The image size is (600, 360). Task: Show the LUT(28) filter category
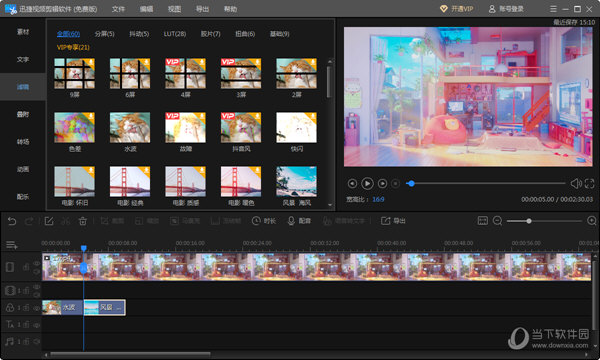[x=175, y=34]
